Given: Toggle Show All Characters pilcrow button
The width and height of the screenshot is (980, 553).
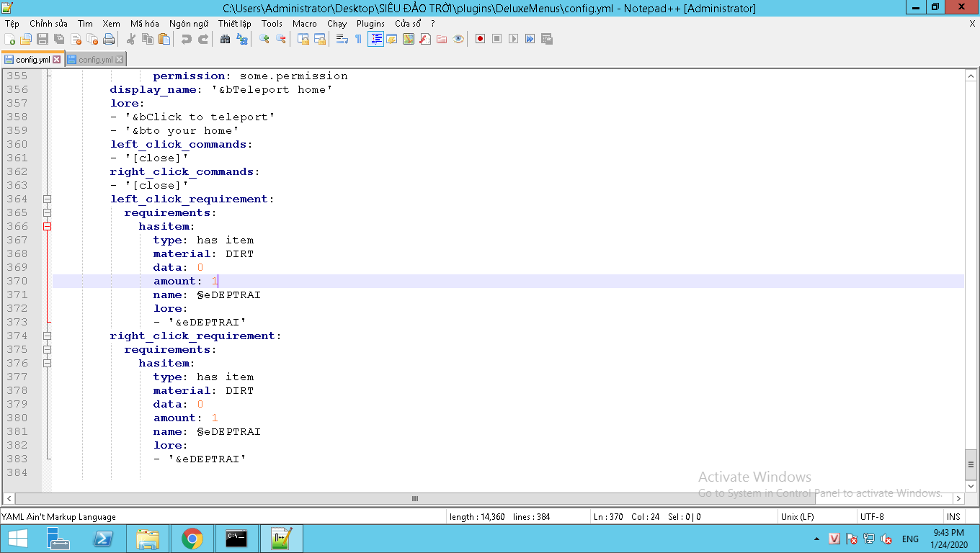Looking at the screenshot, I should [358, 39].
